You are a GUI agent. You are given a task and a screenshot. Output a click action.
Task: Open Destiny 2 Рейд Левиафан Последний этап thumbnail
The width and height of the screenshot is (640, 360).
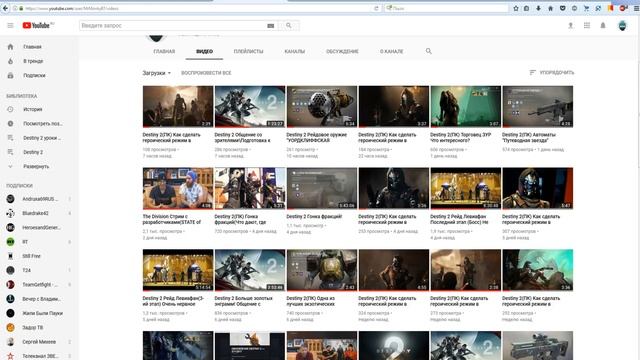[465, 188]
